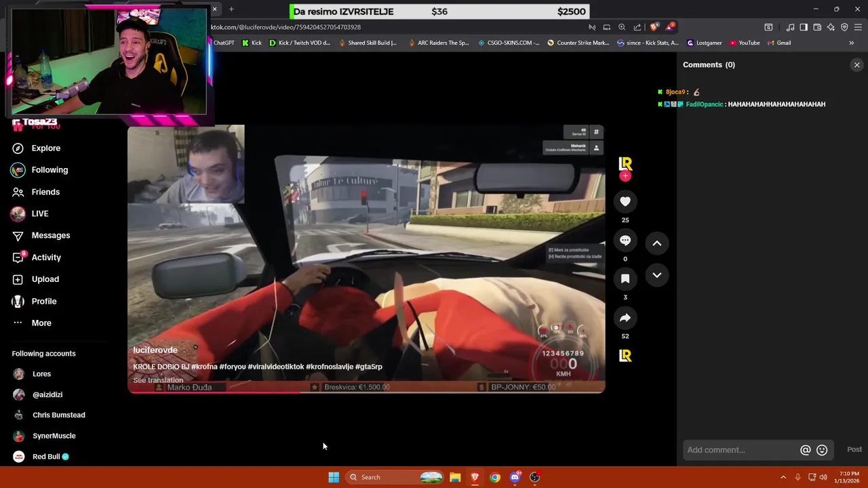
Task: Bookmark the video to favorites
Action: coord(625,279)
